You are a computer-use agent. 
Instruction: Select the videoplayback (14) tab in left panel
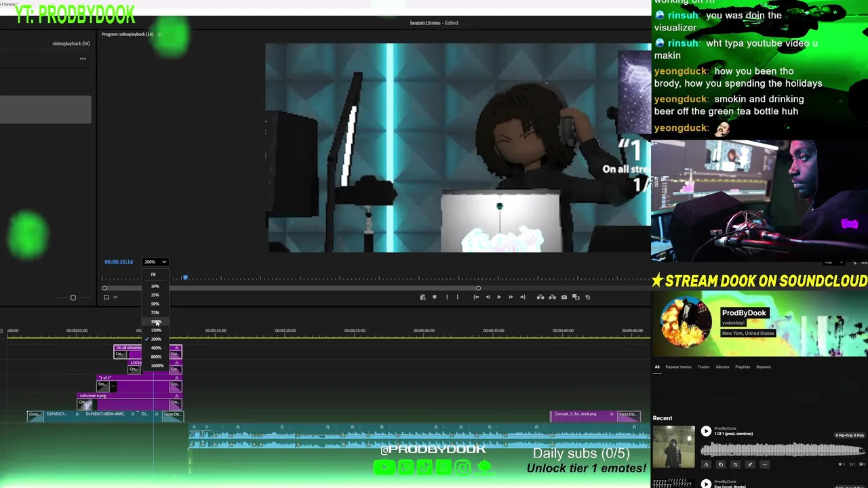tap(71, 43)
